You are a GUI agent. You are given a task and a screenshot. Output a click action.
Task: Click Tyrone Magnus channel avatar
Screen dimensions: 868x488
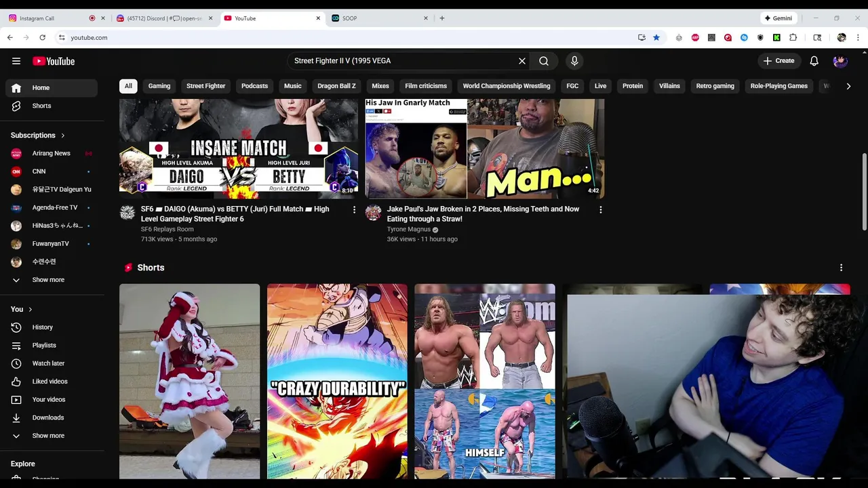point(374,213)
